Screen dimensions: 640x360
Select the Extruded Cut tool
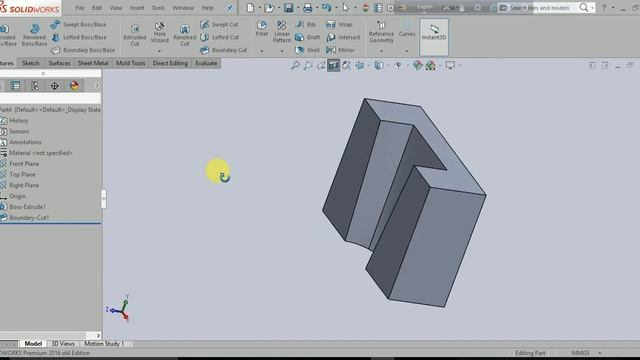[135, 35]
